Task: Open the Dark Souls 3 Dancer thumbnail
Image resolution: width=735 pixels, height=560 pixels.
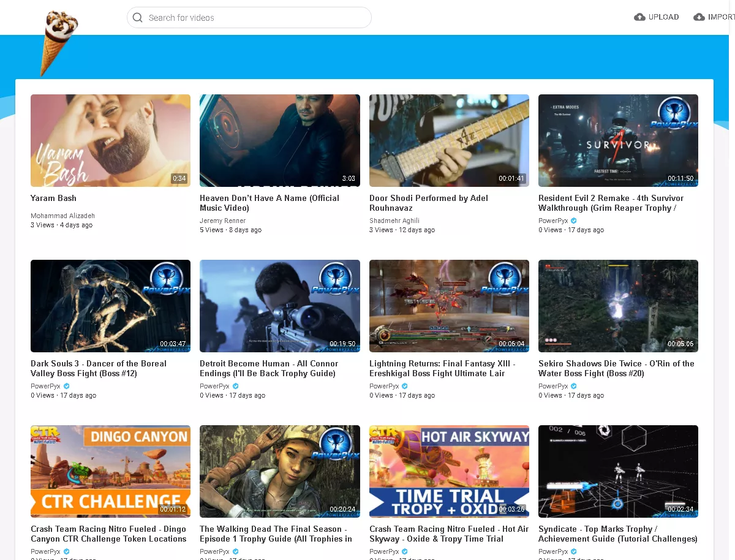Action: click(110, 306)
